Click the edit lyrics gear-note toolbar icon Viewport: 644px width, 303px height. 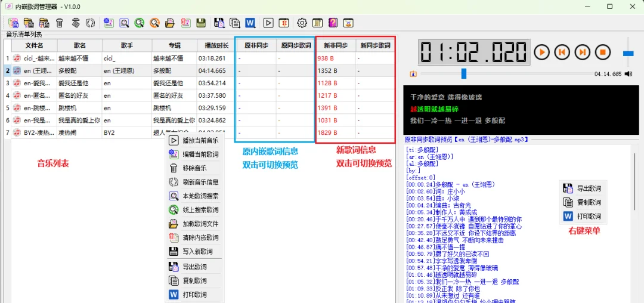pos(109,23)
